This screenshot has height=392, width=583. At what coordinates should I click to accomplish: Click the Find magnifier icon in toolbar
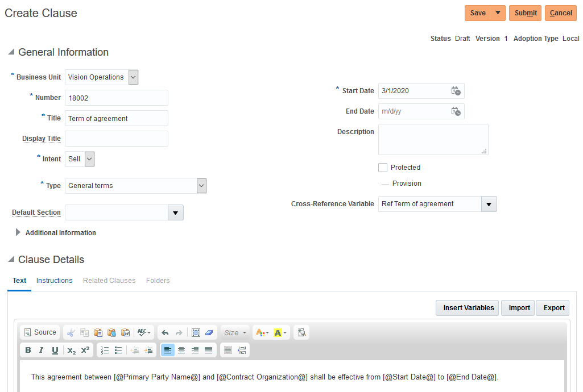click(301, 332)
